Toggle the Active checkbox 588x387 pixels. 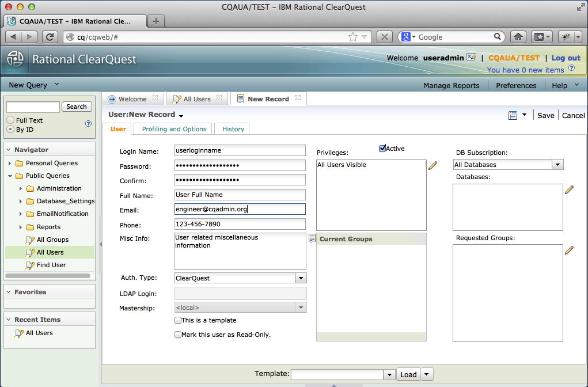point(382,149)
